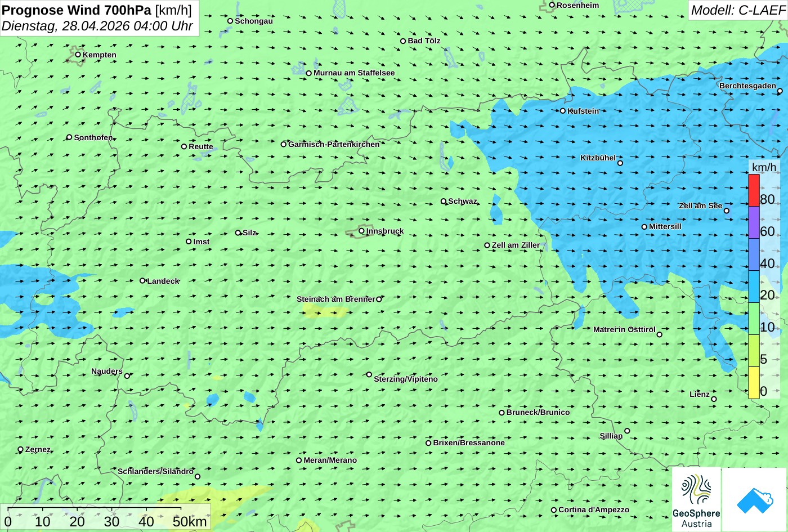Click the 'Modell: C-LAEF' label

[x=738, y=10]
